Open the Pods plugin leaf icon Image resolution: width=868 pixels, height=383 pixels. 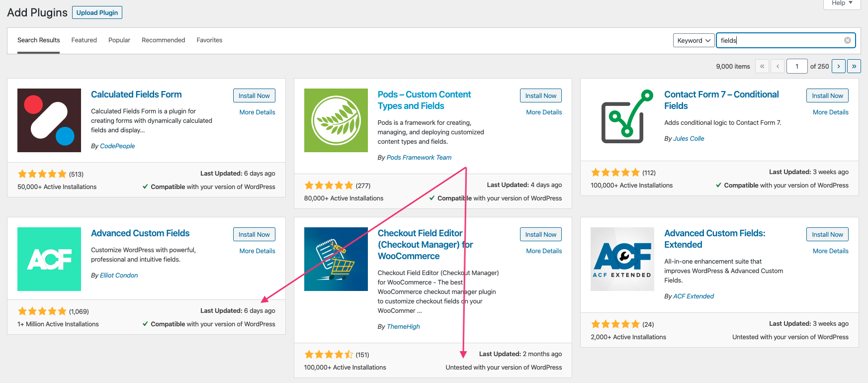(x=336, y=120)
